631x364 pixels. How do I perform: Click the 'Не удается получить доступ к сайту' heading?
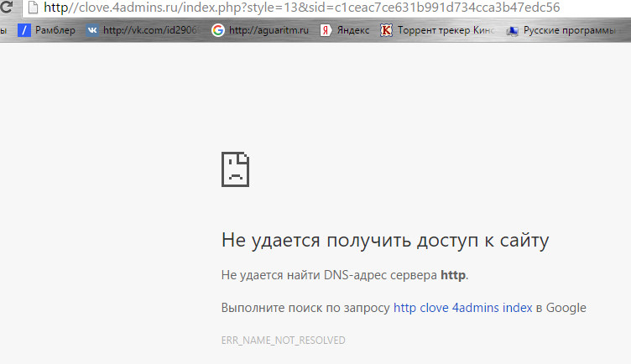[385, 241]
